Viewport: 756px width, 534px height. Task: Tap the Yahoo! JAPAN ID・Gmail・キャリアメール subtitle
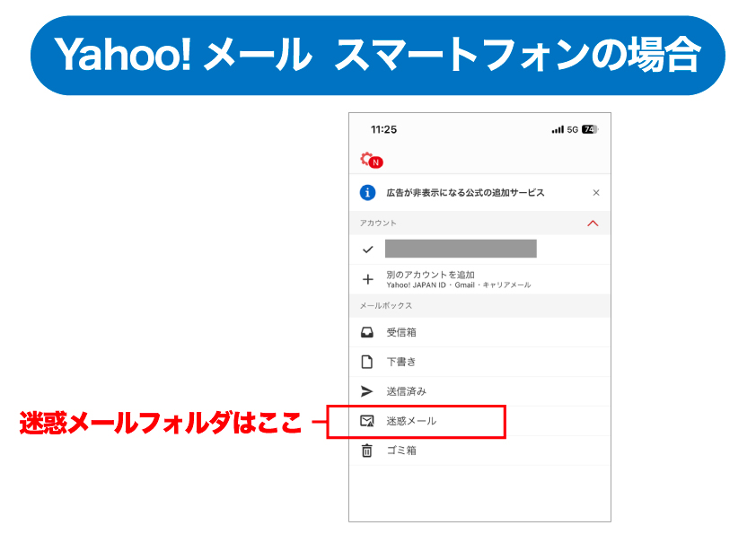pos(459,285)
